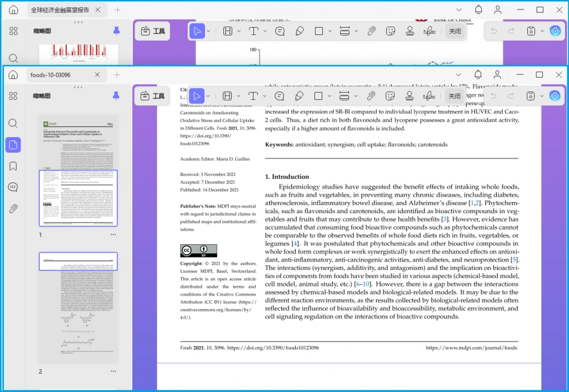Choose the stamp tool in lower toolbar
This screenshot has width=569, height=392.
pos(410,96)
